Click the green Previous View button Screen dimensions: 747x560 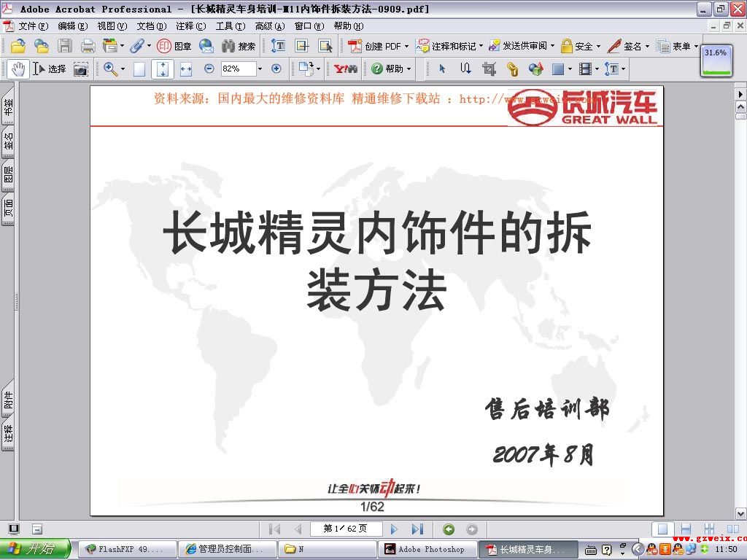pos(449,529)
